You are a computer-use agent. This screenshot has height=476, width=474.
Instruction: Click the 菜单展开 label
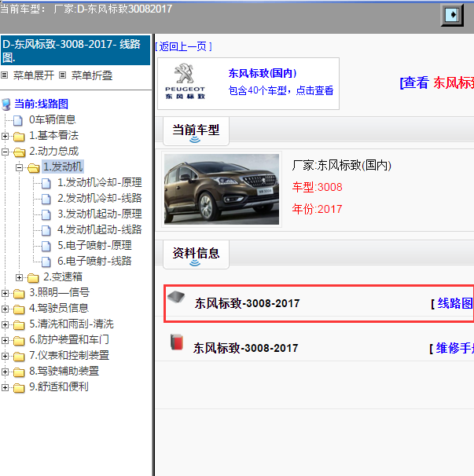[34, 75]
